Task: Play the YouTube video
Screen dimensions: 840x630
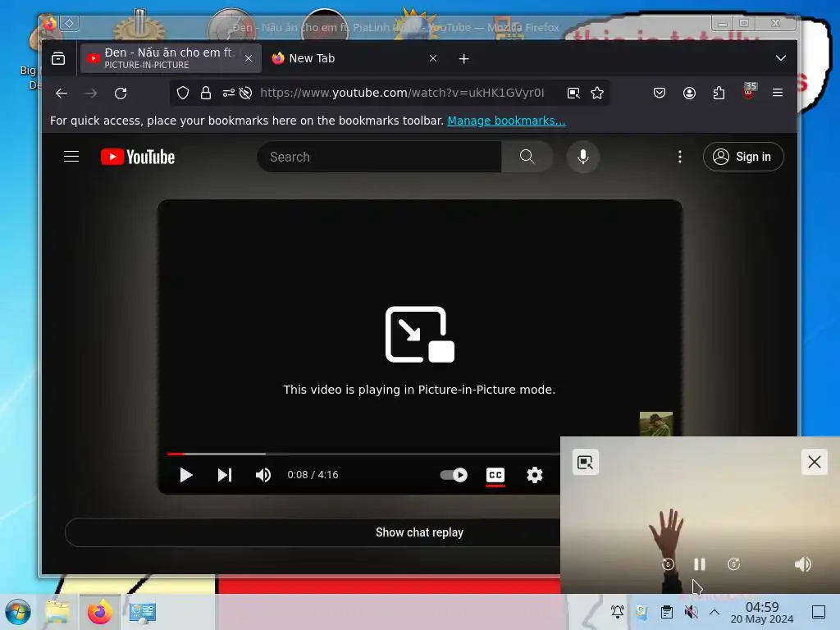Action: pyautogui.click(x=186, y=475)
